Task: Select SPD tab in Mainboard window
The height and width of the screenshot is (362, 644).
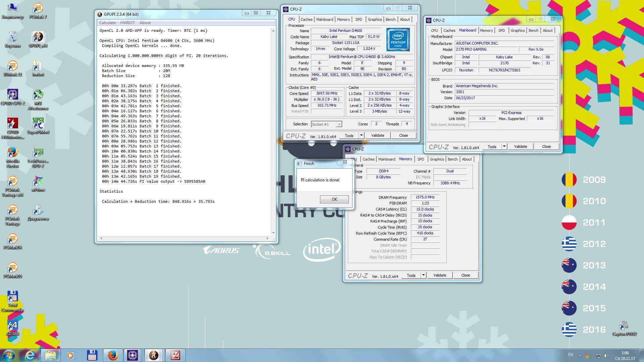Action: pos(501,31)
